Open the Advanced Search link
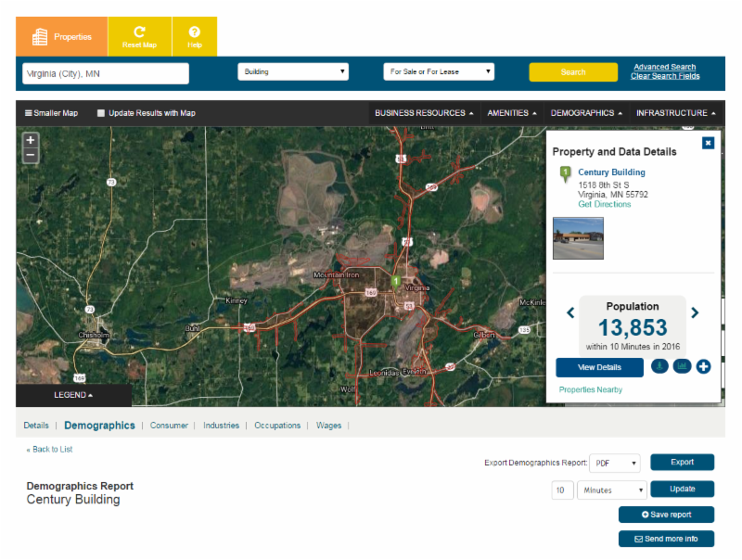This screenshot has width=742, height=560. click(x=664, y=67)
